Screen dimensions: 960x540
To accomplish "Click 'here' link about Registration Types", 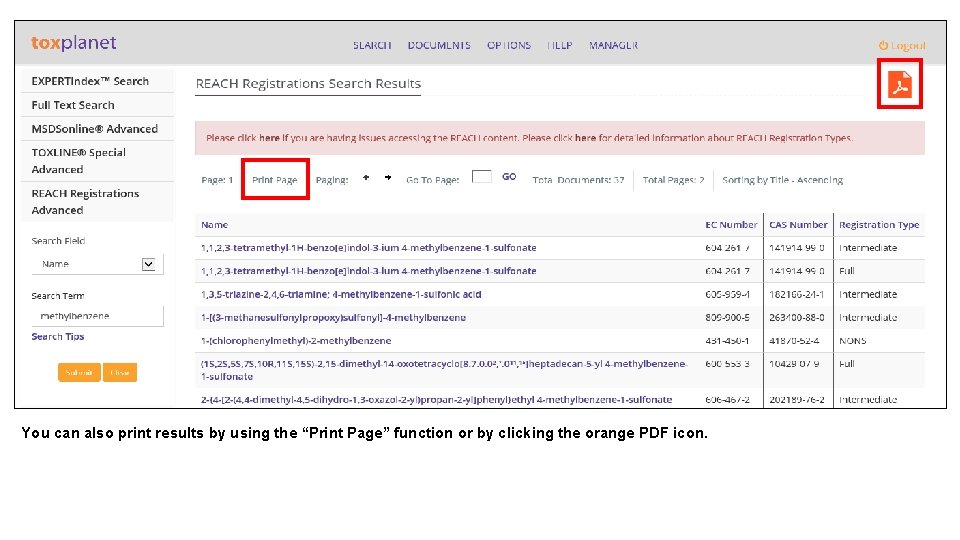I will [x=585, y=138].
